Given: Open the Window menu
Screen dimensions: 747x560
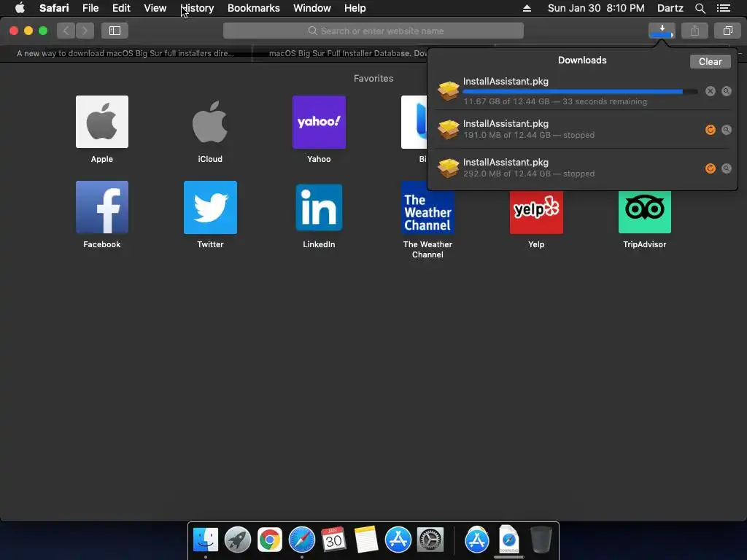Looking at the screenshot, I should pos(311,8).
